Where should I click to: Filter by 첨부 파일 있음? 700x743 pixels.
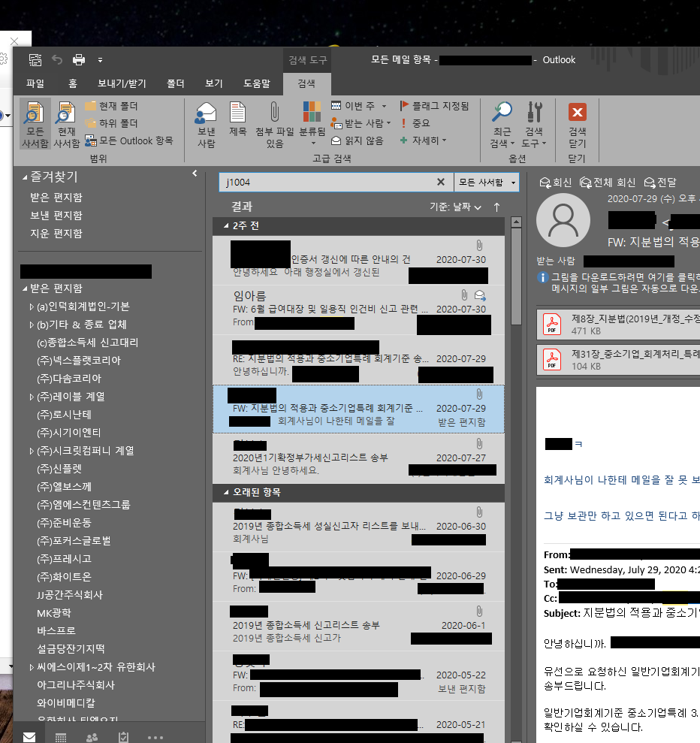click(x=275, y=125)
